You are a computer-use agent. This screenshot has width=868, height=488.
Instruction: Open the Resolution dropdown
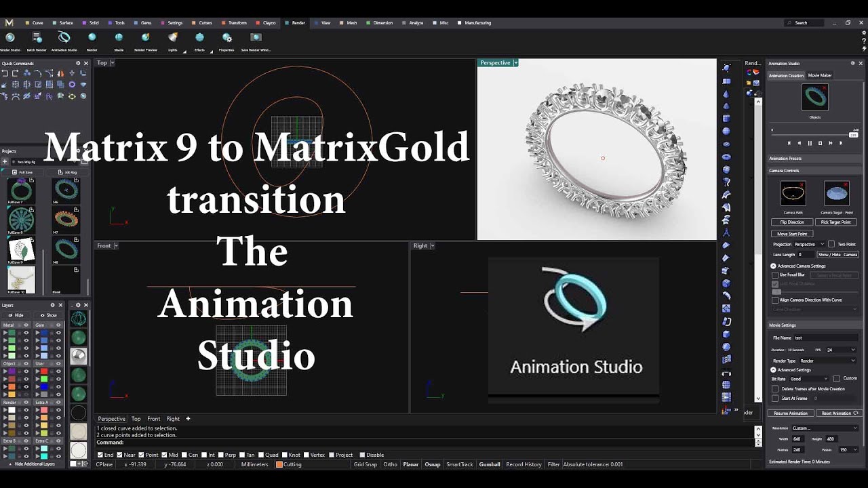[825, 428]
